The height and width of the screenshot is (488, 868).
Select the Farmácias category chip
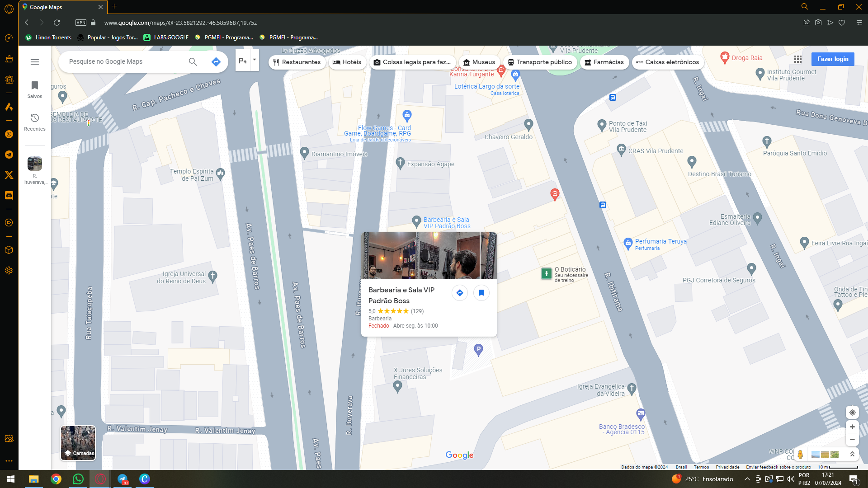tap(604, 62)
